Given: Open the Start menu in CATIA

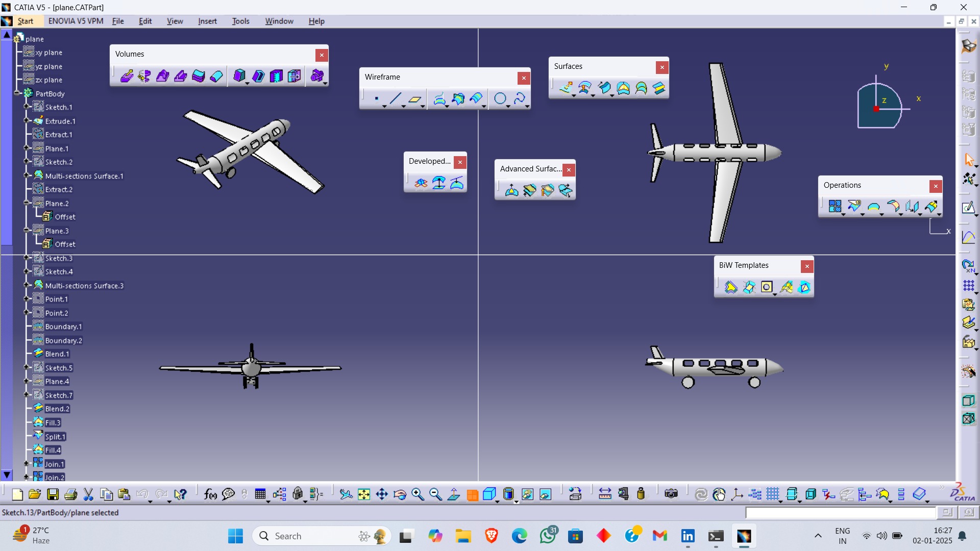Looking at the screenshot, I should pyautogui.click(x=25, y=21).
